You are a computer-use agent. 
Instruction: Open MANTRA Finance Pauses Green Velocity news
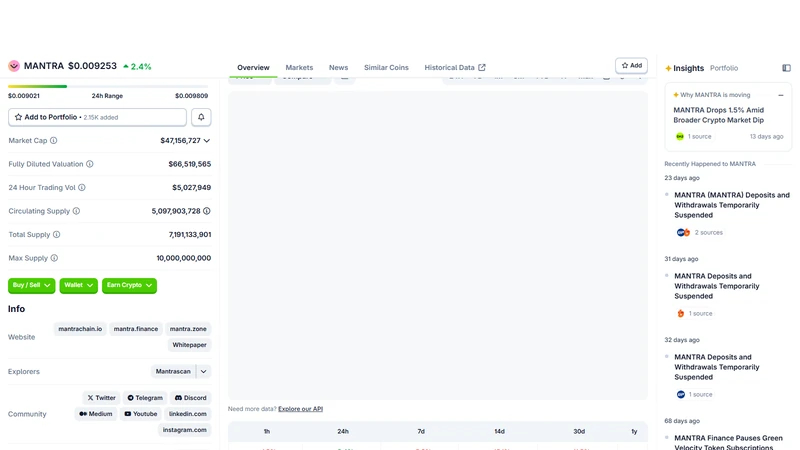[728, 442]
